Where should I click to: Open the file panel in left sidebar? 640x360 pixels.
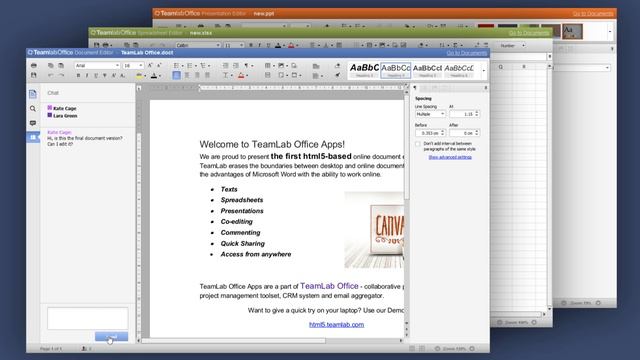coord(33,94)
